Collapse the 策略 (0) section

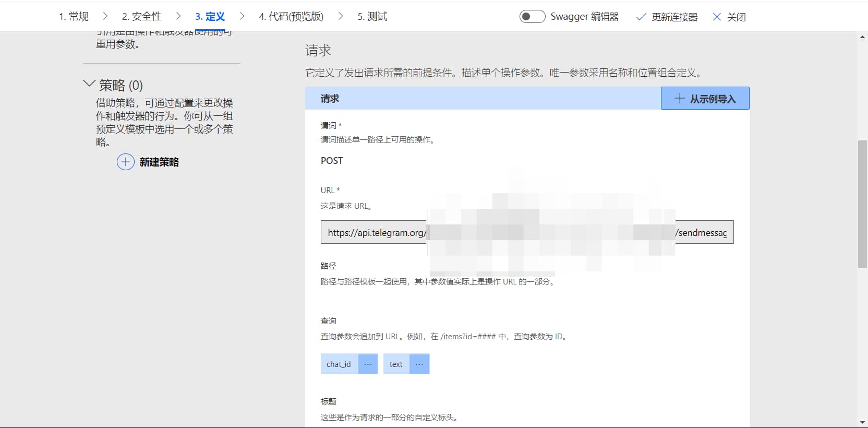(x=89, y=84)
